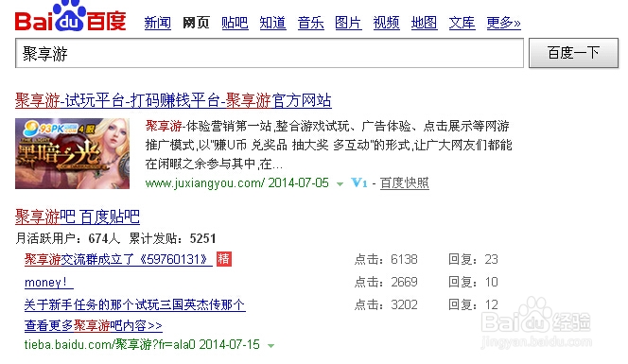628x364 pixels.
Task: Open thread 关于新手任务的那个试玩三国英杰传那个
Action: [134, 304]
